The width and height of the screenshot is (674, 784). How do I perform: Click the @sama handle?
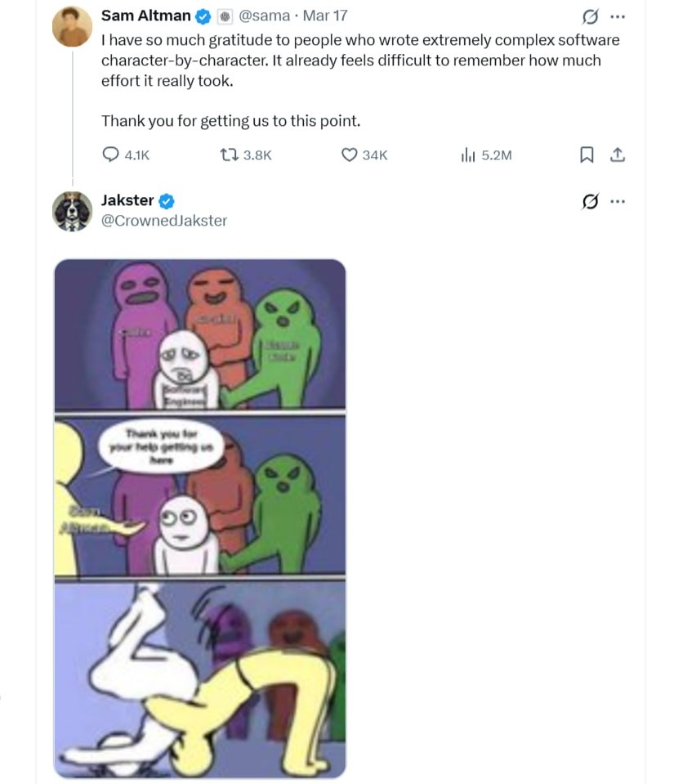(264, 16)
